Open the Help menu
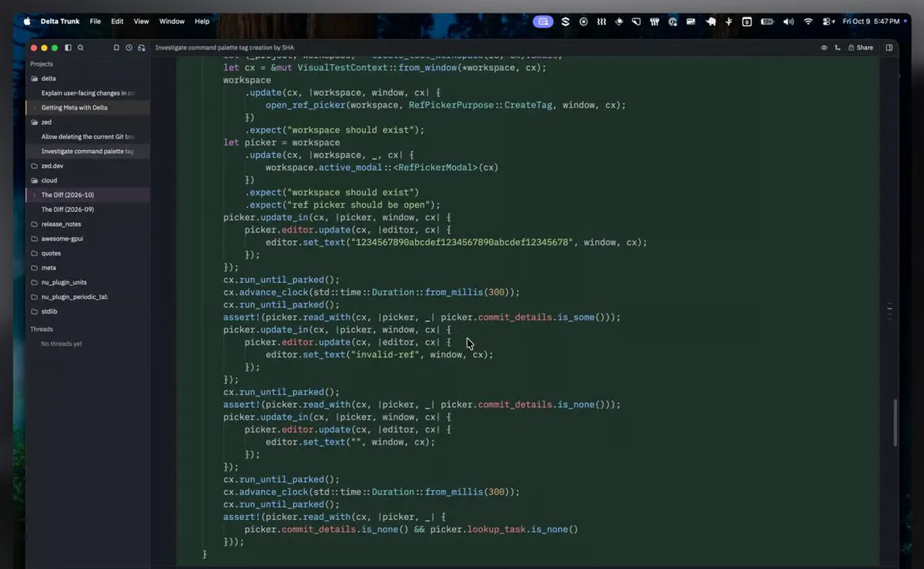The height and width of the screenshot is (569, 924). (x=202, y=21)
